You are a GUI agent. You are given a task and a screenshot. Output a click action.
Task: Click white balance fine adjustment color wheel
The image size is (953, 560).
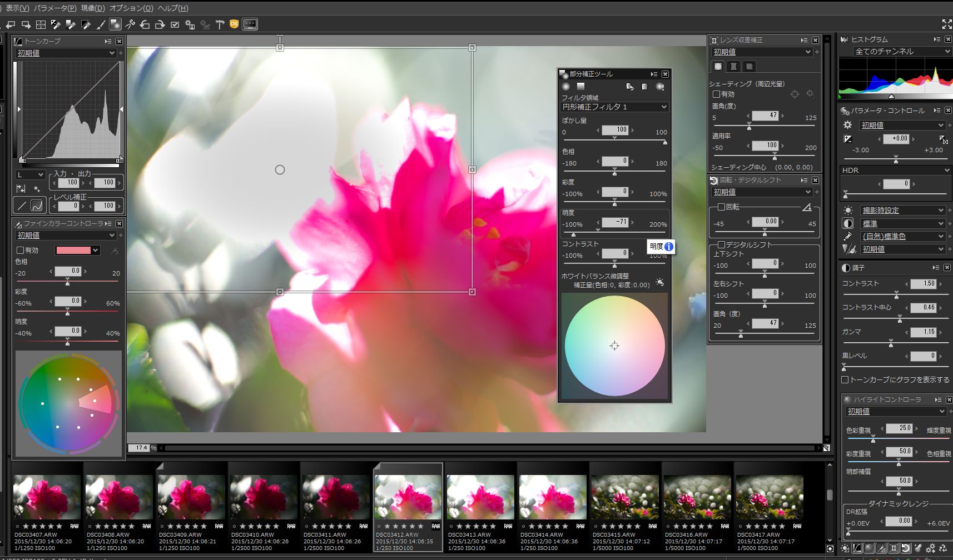(x=614, y=346)
